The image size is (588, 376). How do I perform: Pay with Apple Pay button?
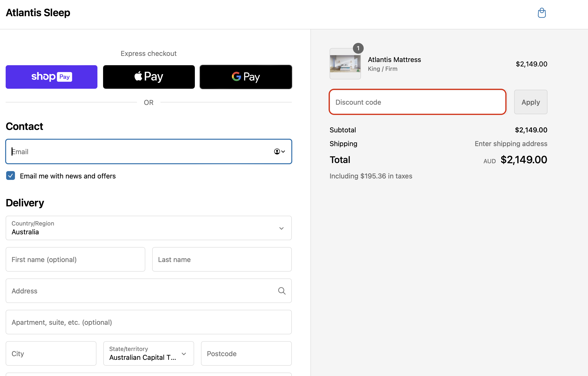click(x=149, y=77)
